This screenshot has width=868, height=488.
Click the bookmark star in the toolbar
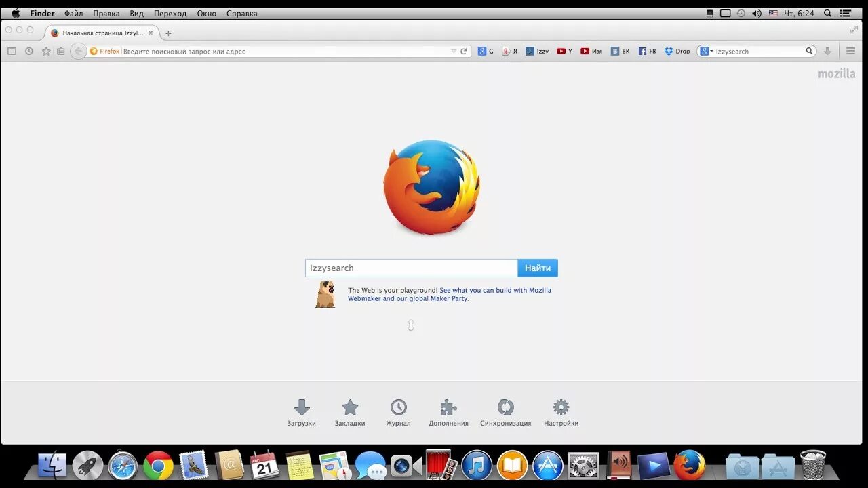click(46, 52)
